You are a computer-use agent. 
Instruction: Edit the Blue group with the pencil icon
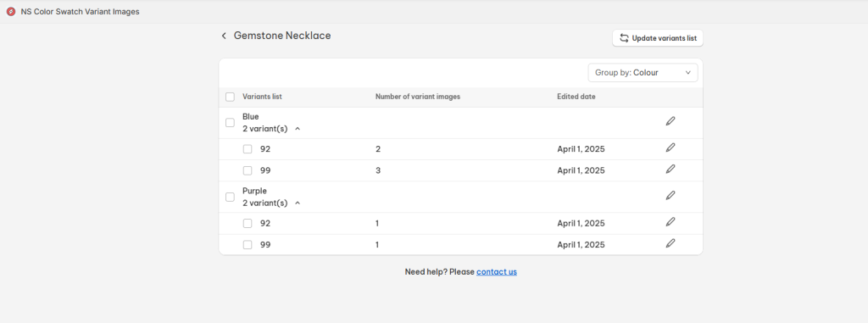(670, 120)
